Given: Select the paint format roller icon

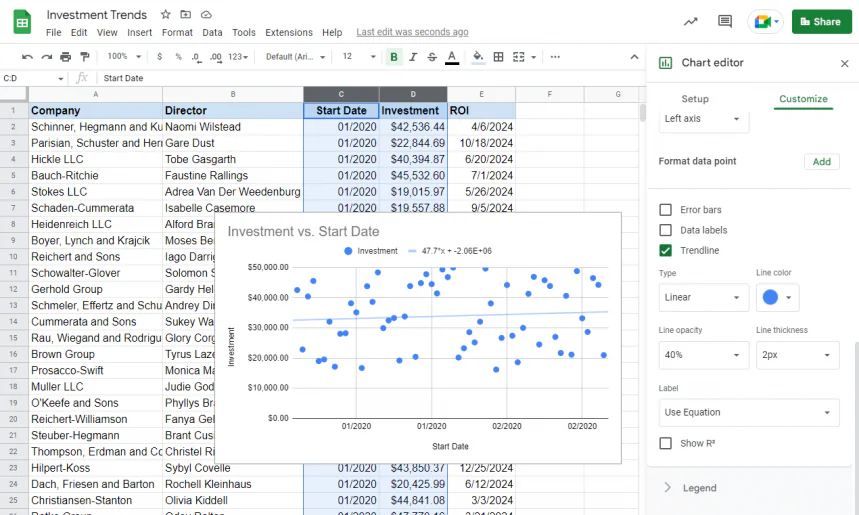Looking at the screenshot, I should point(85,57).
